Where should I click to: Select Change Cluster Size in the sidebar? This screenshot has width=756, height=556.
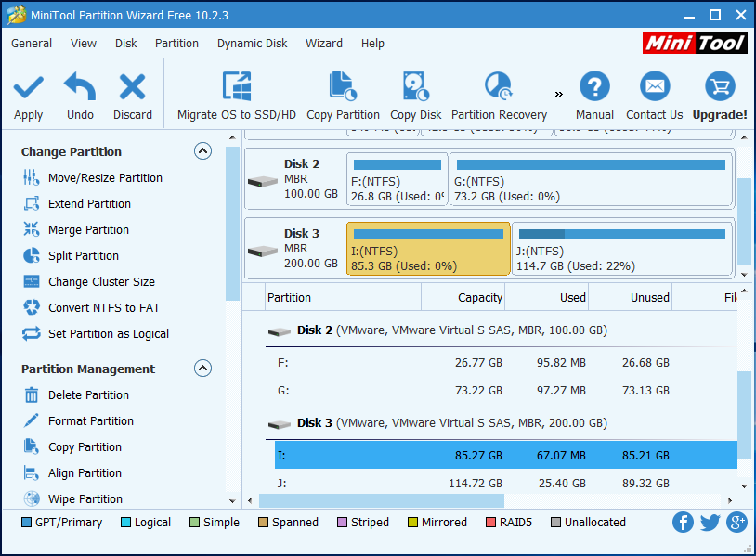(89, 282)
